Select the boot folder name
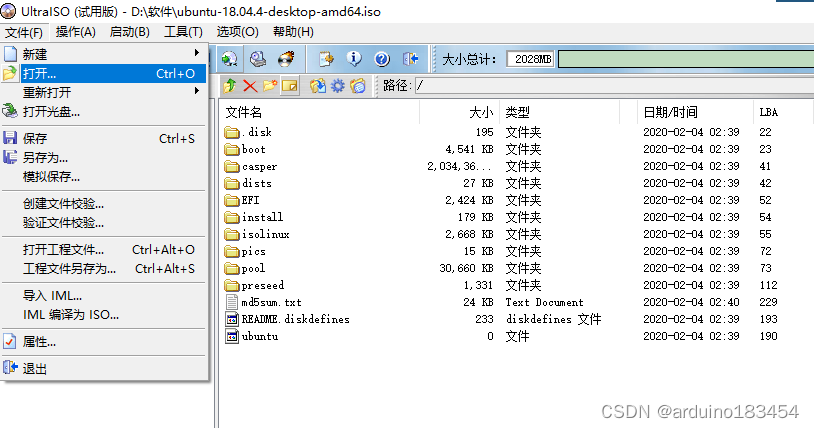Viewport: 814px width, 428px height. 254,150
